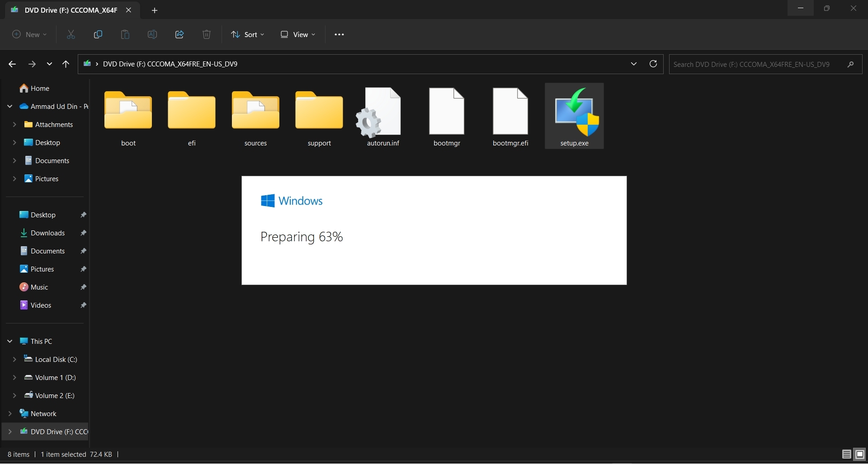Expand Local Disk (C:) tree node

(x=14, y=360)
